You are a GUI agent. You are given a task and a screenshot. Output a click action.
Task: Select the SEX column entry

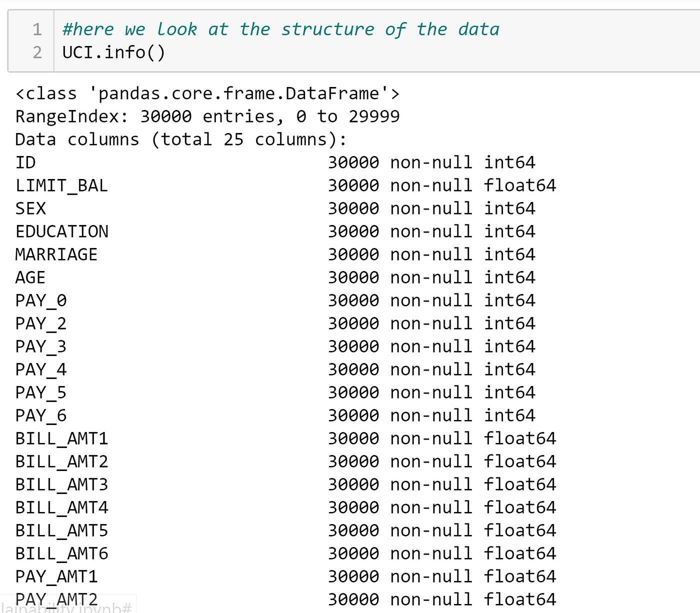click(30, 208)
